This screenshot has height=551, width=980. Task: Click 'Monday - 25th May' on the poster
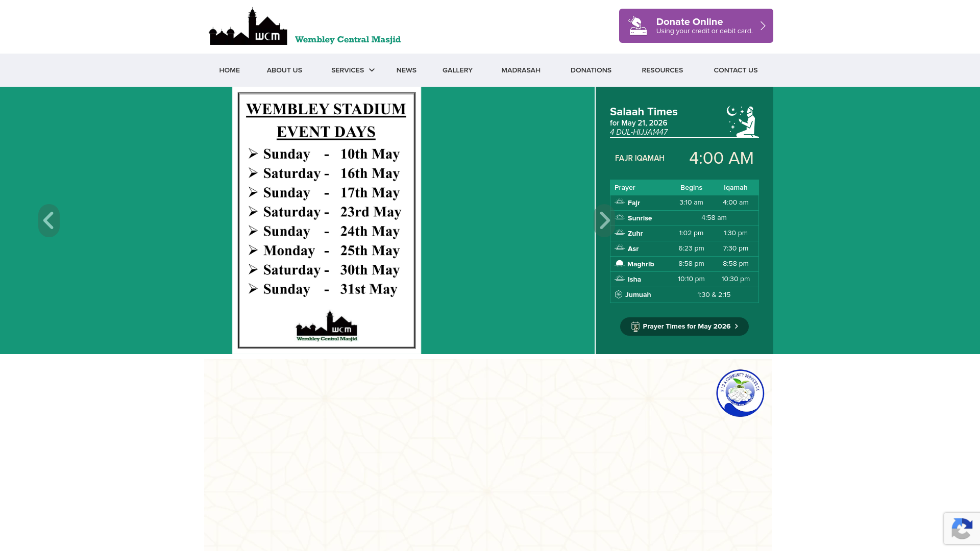tap(325, 251)
